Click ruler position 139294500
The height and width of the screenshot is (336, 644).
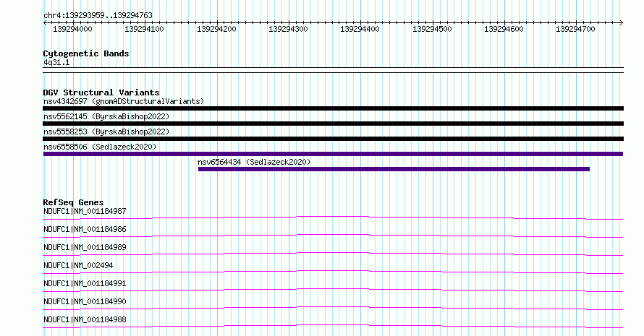pyautogui.click(x=432, y=29)
